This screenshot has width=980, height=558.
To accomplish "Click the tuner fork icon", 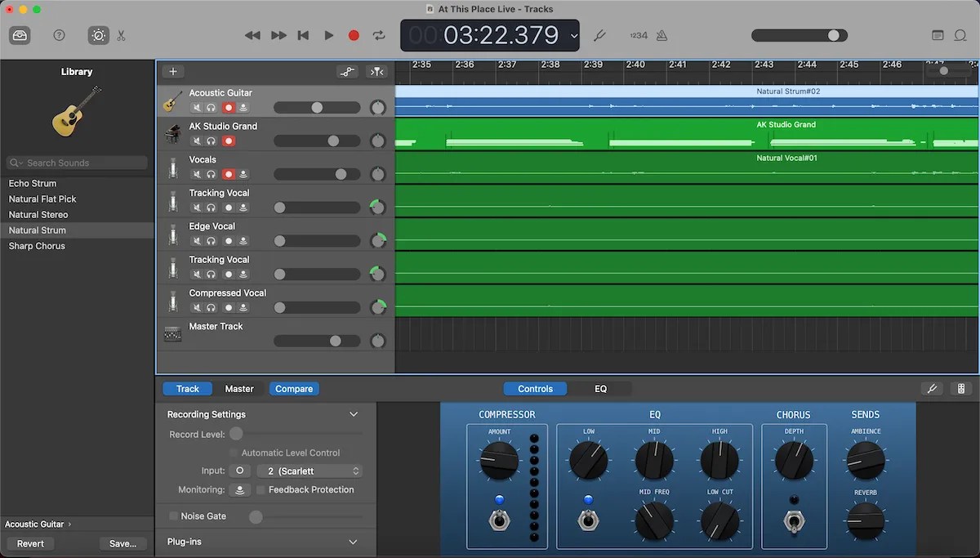I will (x=599, y=35).
